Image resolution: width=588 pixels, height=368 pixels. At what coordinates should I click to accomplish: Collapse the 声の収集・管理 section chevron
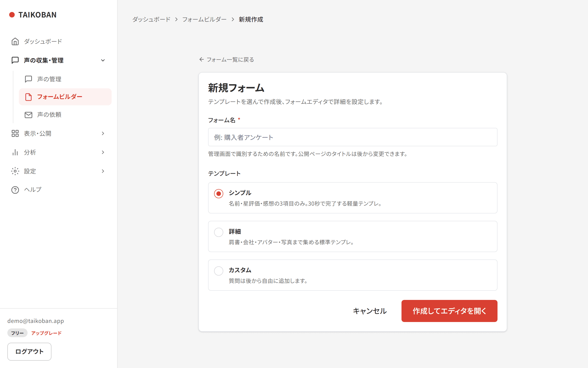point(103,60)
